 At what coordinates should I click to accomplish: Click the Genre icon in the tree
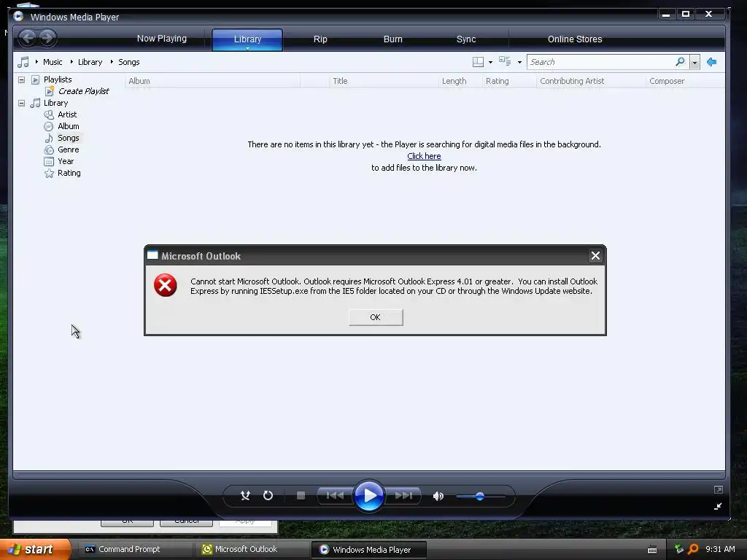(x=49, y=149)
